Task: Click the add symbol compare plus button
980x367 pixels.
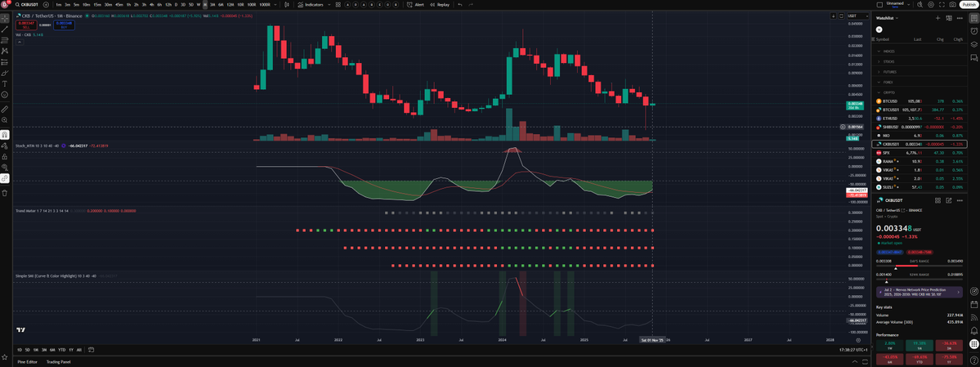Action: pos(46,4)
